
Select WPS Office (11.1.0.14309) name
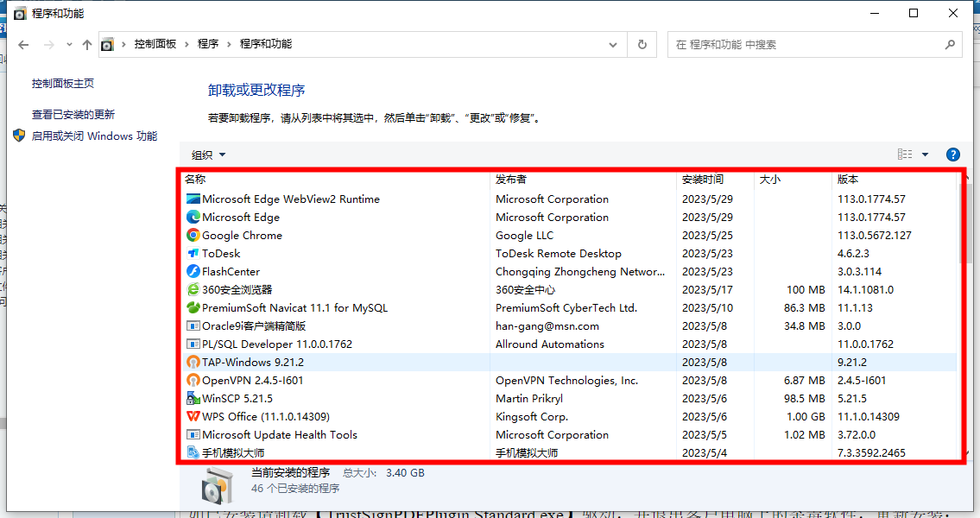[266, 417]
